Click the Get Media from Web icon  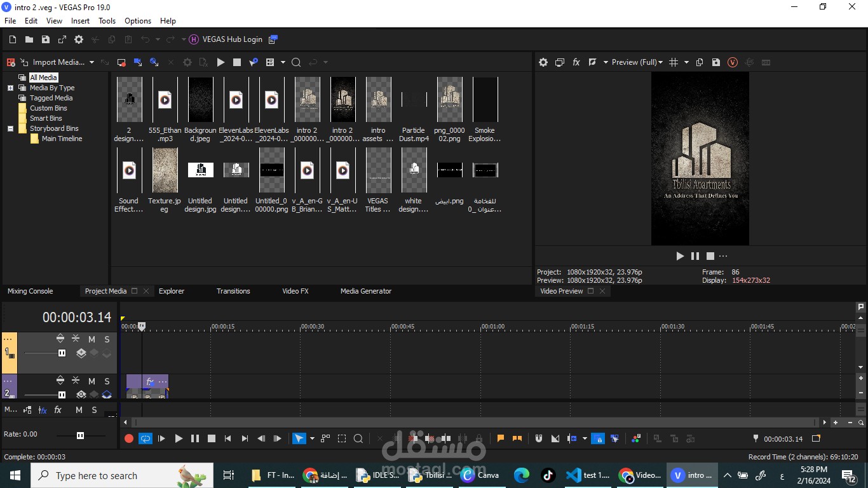[154, 62]
